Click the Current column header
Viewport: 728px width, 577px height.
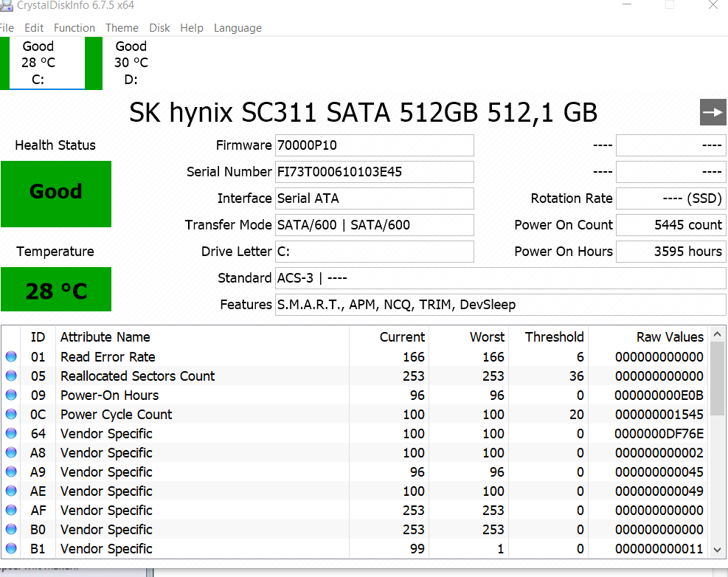tap(389, 336)
